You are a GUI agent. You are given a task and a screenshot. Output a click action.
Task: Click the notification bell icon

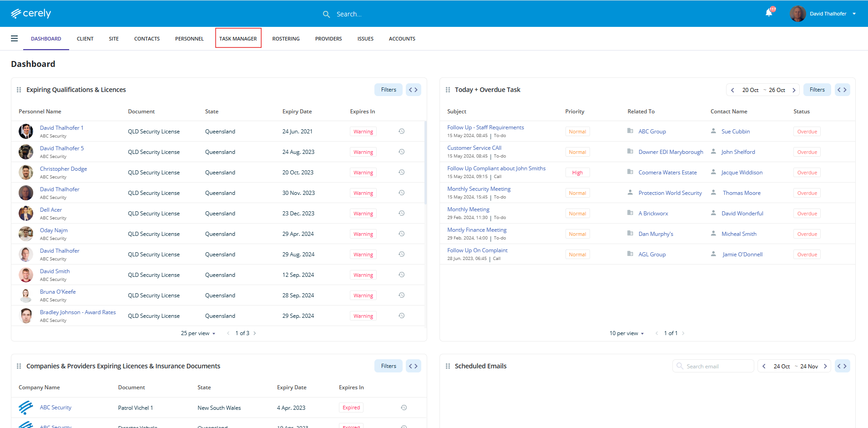769,13
